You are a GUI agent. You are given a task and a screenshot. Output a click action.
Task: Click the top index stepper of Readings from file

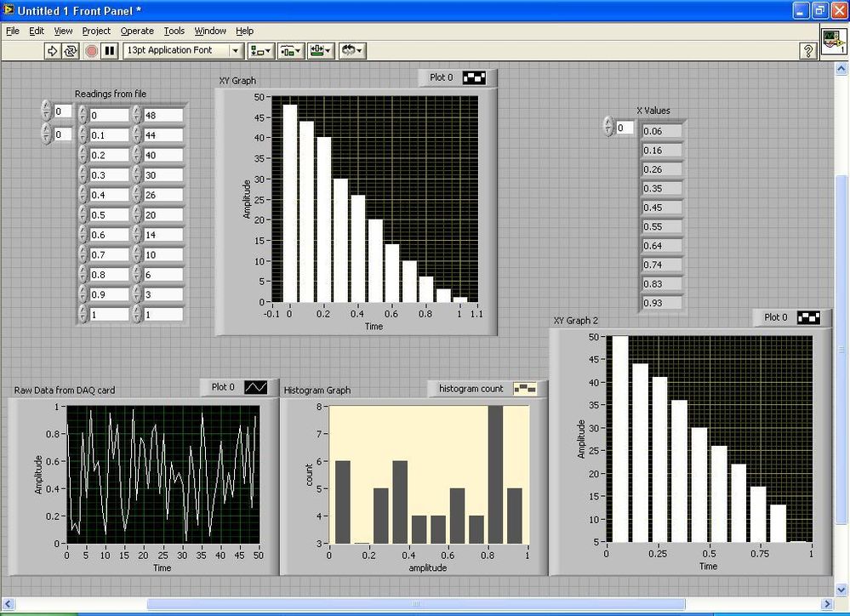pos(46,111)
